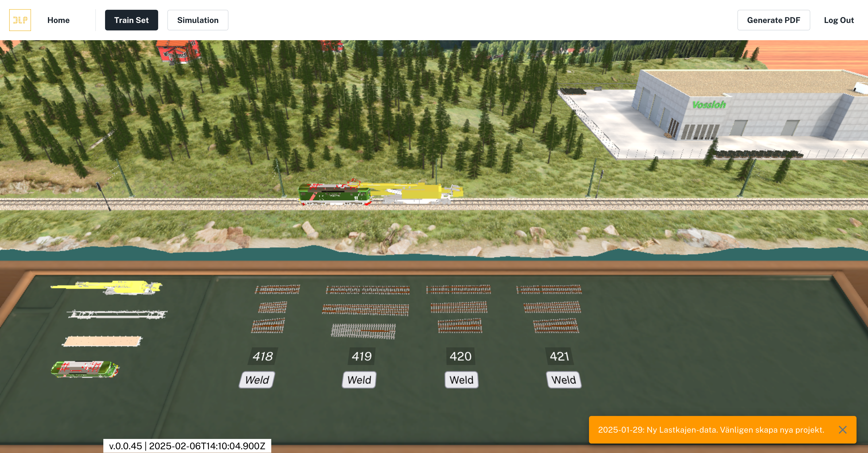Click the Generate PDF button
Screen dimensions: 868x453
click(773, 20)
